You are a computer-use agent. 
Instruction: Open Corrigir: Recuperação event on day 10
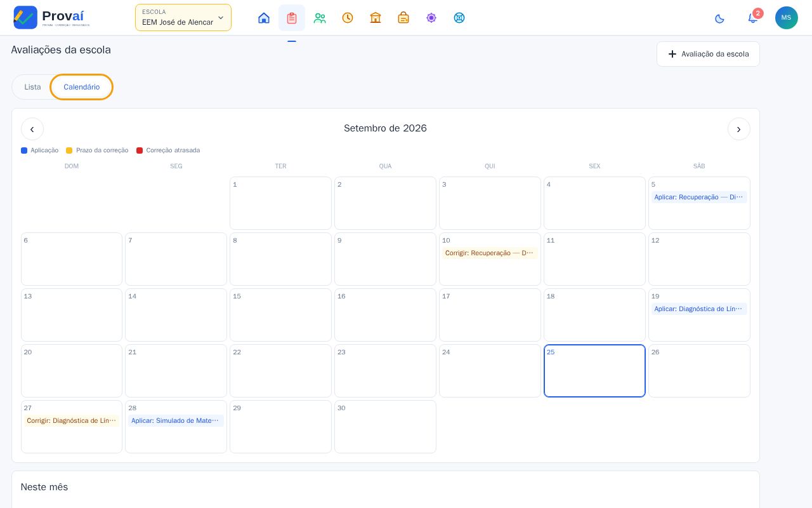490,253
